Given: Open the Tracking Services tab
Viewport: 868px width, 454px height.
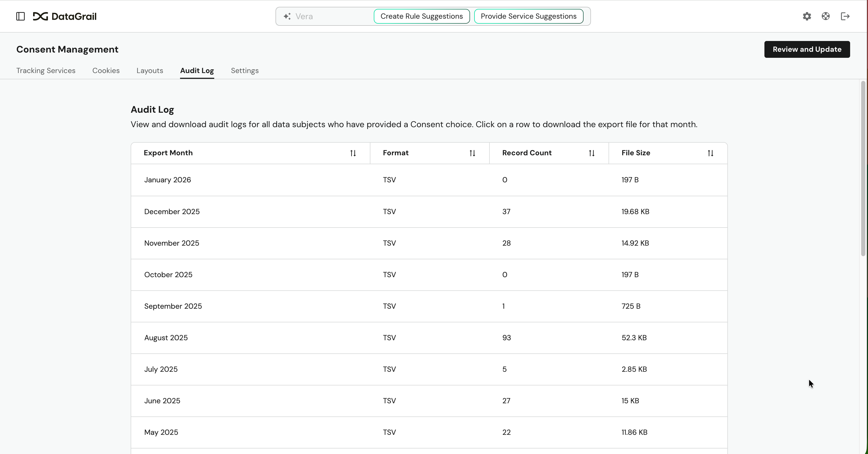Looking at the screenshot, I should click(46, 71).
